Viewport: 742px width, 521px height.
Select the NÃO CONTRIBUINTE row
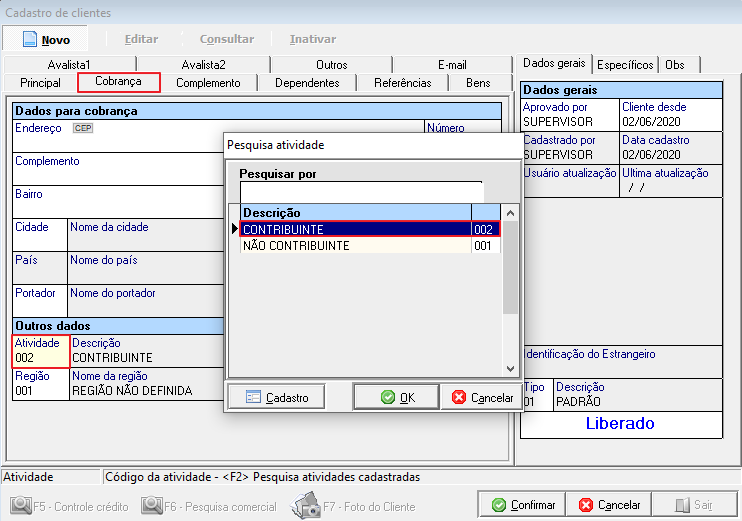click(355, 246)
